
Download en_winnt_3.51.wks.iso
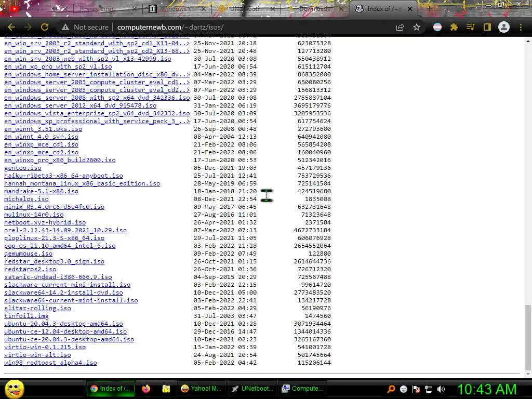(43, 129)
